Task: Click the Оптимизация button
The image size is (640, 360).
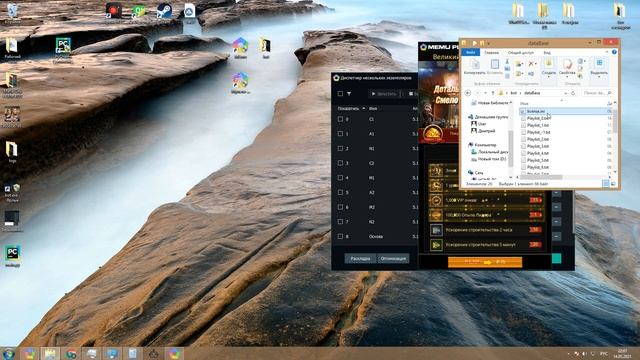Action: pos(393,258)
